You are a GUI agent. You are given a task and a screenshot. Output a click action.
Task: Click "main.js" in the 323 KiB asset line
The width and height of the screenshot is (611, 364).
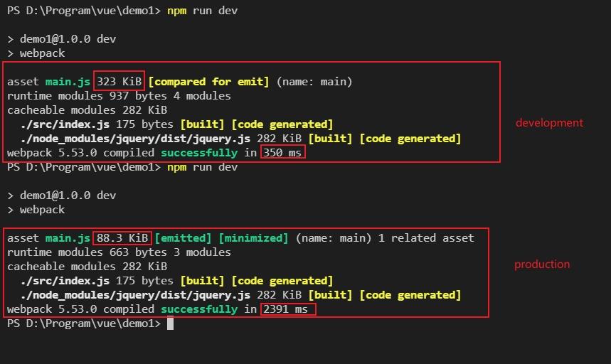(x=68, y=81)
